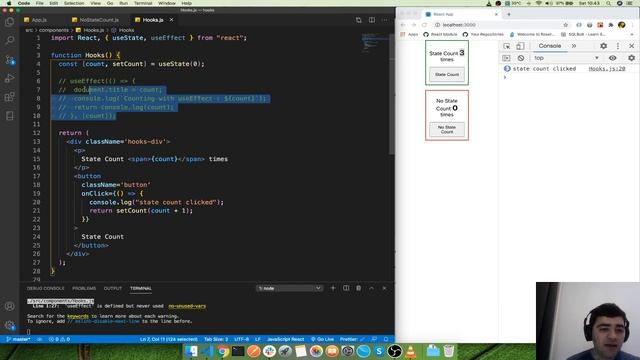
Task: Click the master branch in status bar
Action: 18,339
